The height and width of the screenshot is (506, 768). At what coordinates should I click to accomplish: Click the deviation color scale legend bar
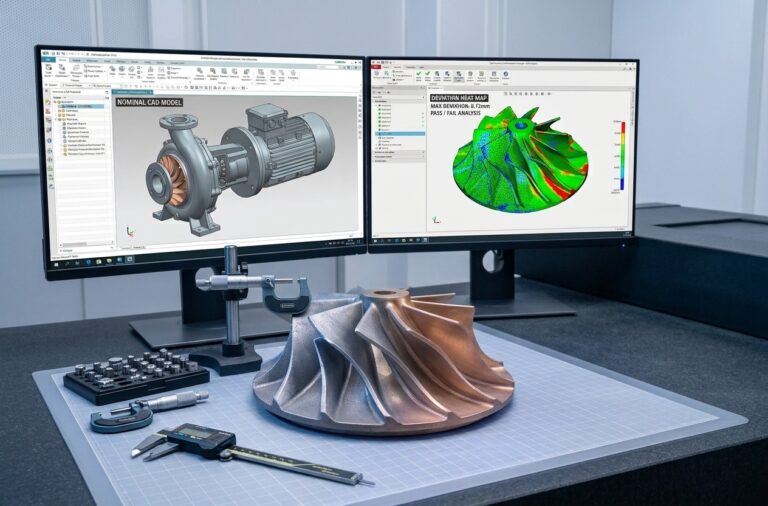point(623,156)
